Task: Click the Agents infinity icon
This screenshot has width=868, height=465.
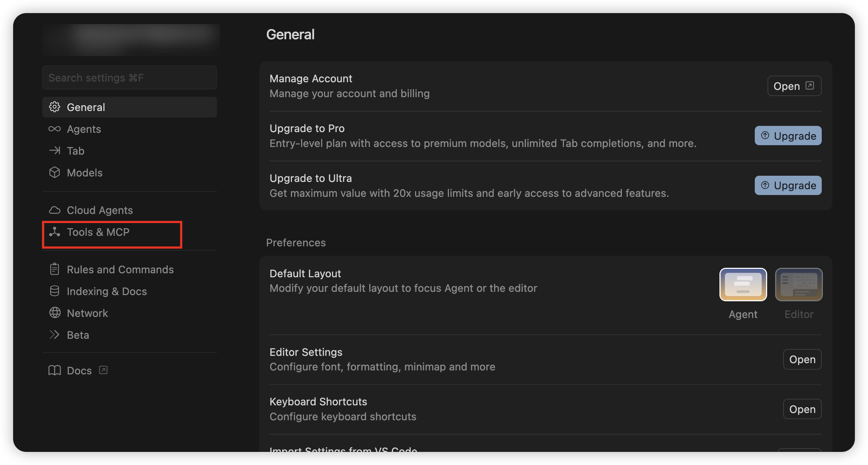Action: pyautogui.click(x=55, y=129)
